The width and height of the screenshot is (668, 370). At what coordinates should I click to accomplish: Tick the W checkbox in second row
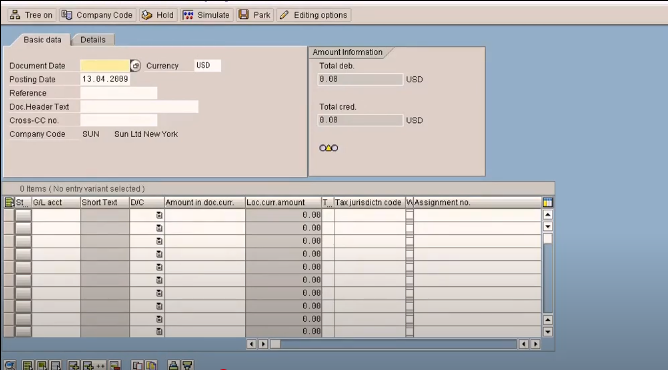[x=409, y=228]
